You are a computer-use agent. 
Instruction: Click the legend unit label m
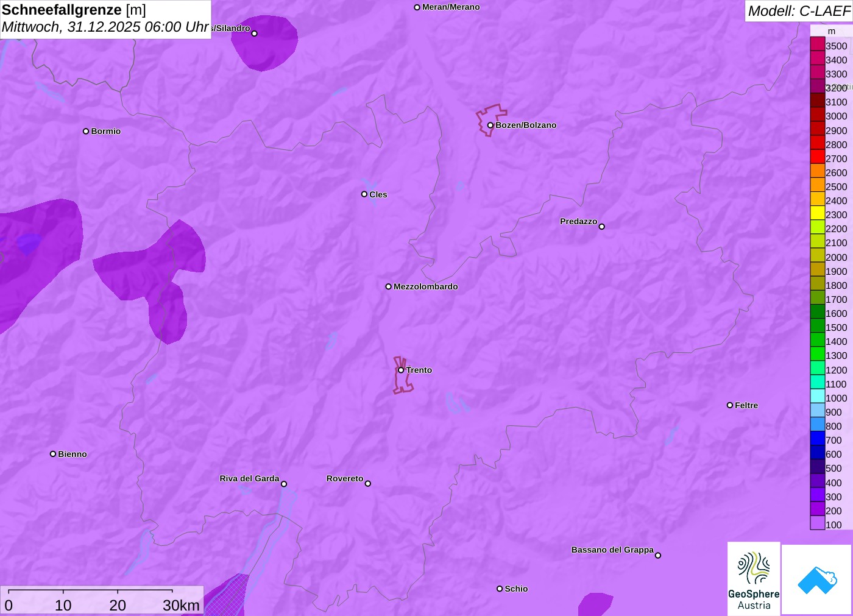pyautogui.click(x=832, y=31)
